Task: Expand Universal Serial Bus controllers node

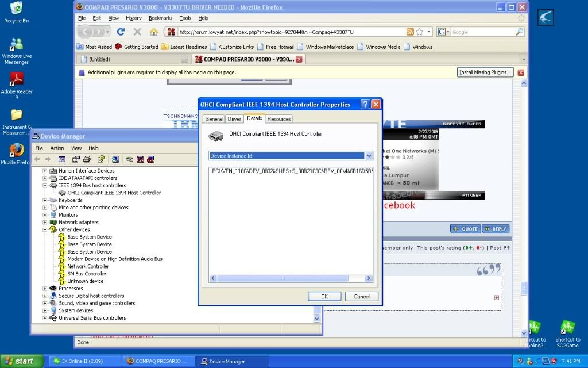Action: [45, 317]
